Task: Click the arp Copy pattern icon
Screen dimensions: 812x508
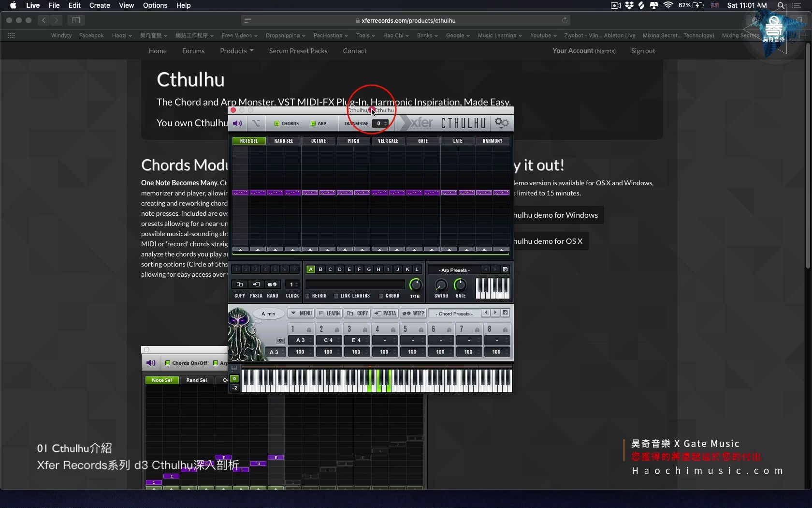Action: (240, 284)
